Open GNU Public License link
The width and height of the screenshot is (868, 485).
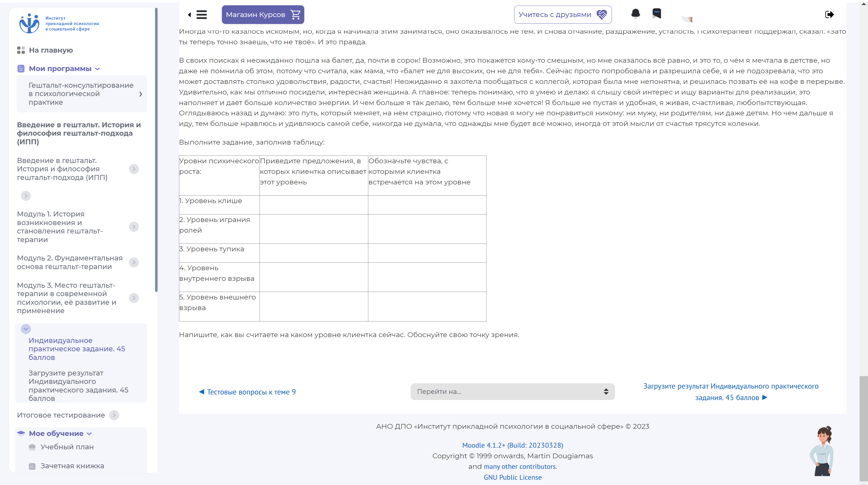[513, 477]
